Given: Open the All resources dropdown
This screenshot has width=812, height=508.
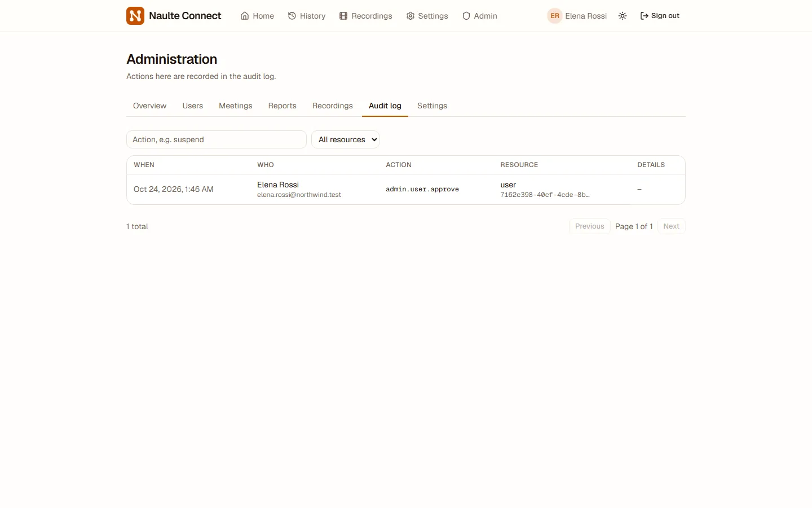Looking at the screenshot, I should point(345,139).
